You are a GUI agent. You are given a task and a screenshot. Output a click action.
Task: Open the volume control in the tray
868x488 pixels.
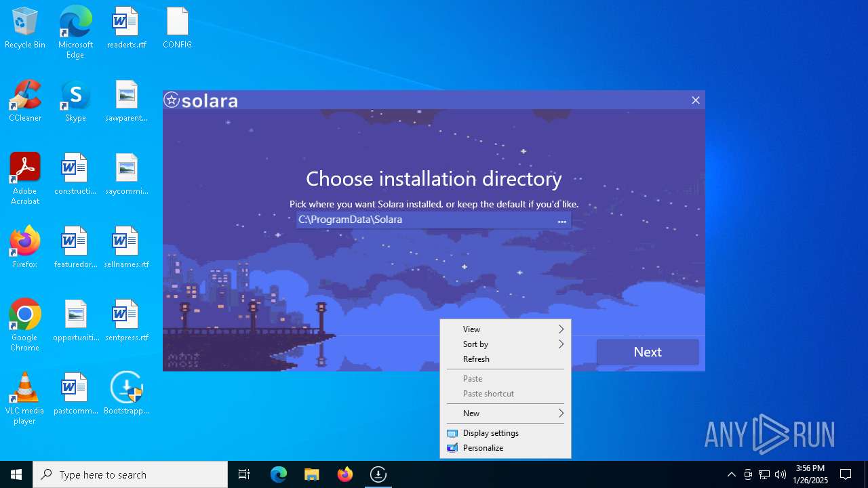[781, 474]
